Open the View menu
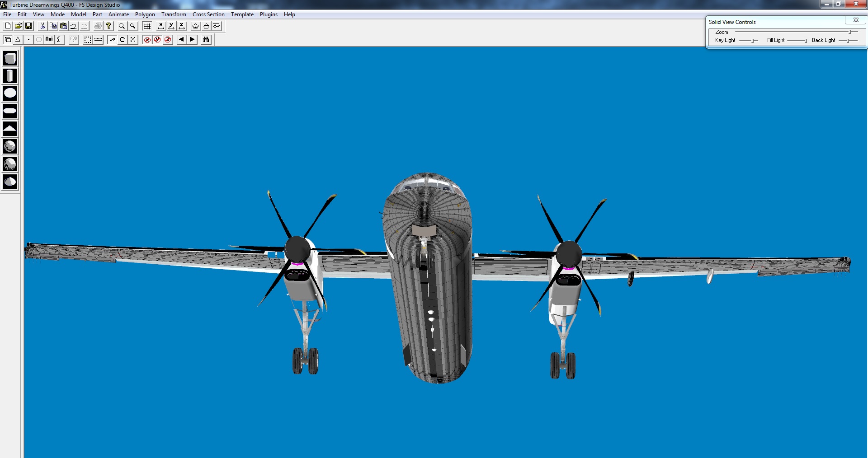868x458 pixels. 38,14
